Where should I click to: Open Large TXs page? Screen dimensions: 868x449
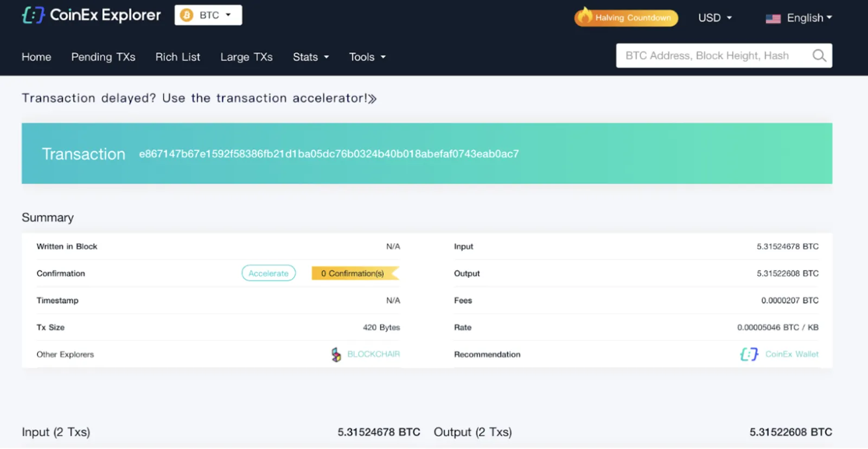pos(246,57)
